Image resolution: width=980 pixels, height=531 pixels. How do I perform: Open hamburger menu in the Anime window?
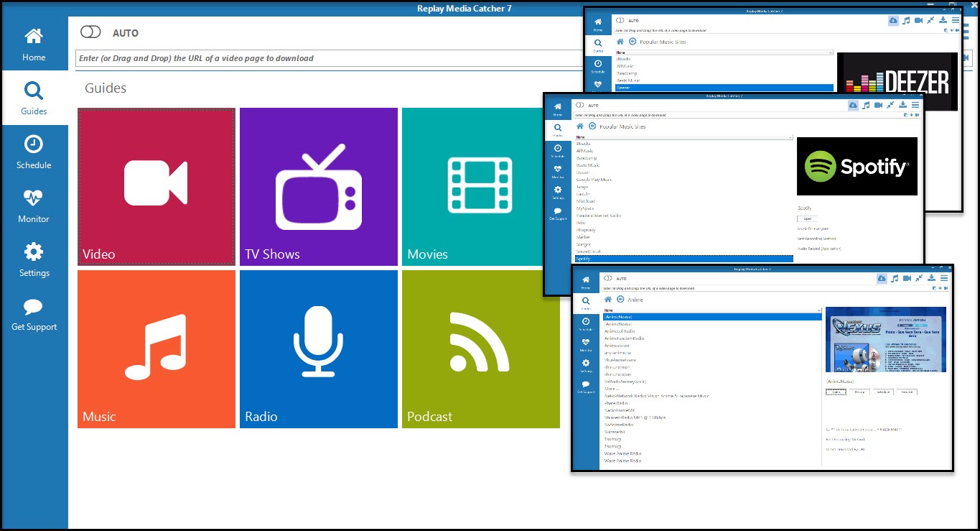coord(944,278)
